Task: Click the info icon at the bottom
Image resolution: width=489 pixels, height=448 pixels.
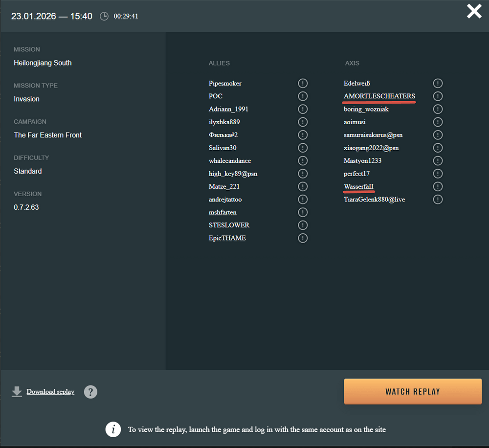Action: [x=113, y=429]
